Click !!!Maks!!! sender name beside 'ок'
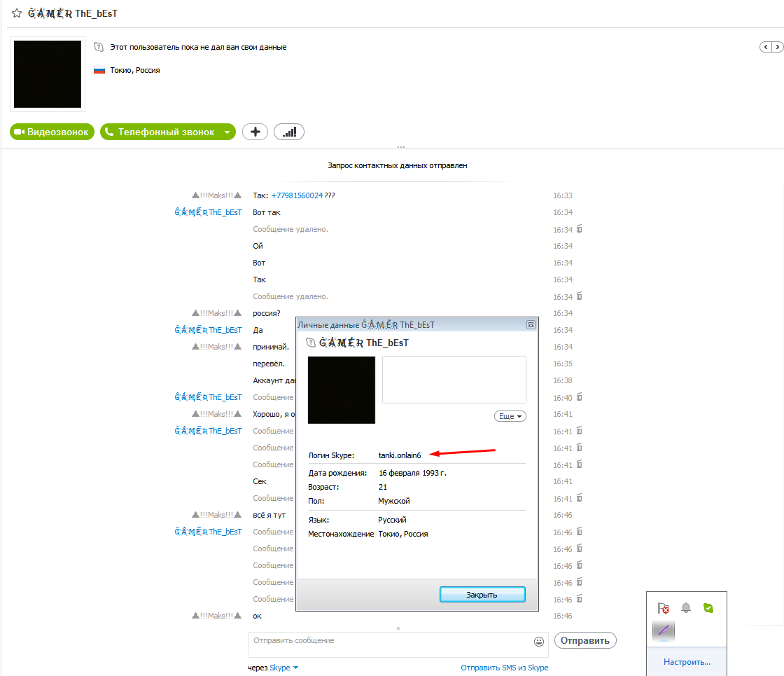The image size is (784, 676). [x=216, y=616]
